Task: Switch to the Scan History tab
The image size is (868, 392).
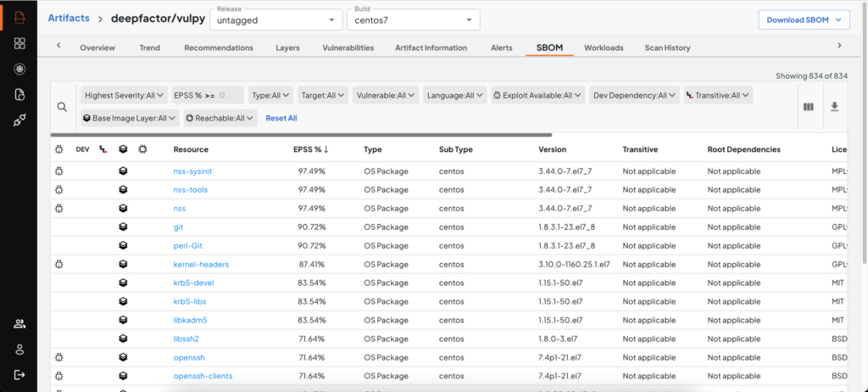Action: tap(668, 48)
